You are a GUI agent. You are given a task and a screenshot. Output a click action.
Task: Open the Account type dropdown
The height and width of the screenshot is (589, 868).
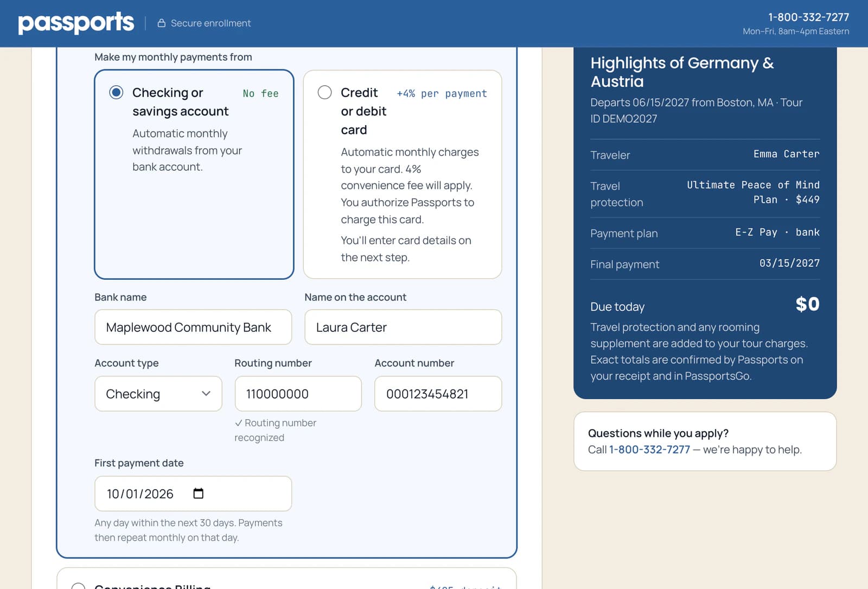tap(158, 394)
